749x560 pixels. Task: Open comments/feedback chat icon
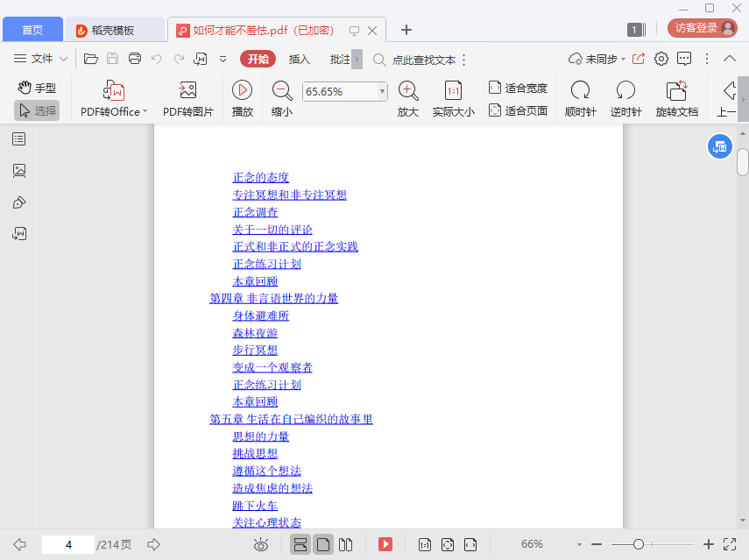tap(684, 59)
